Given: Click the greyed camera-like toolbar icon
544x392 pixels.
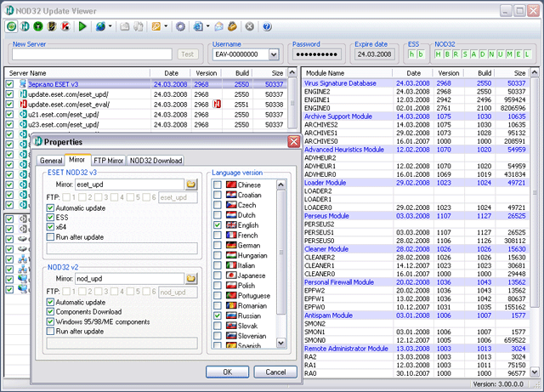Looking at the screenshot, I should pyautogui.click(x=125, y=26).
